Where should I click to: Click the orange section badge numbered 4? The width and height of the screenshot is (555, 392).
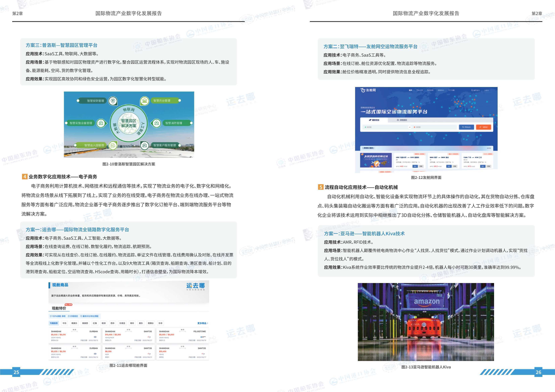point(24,177)
